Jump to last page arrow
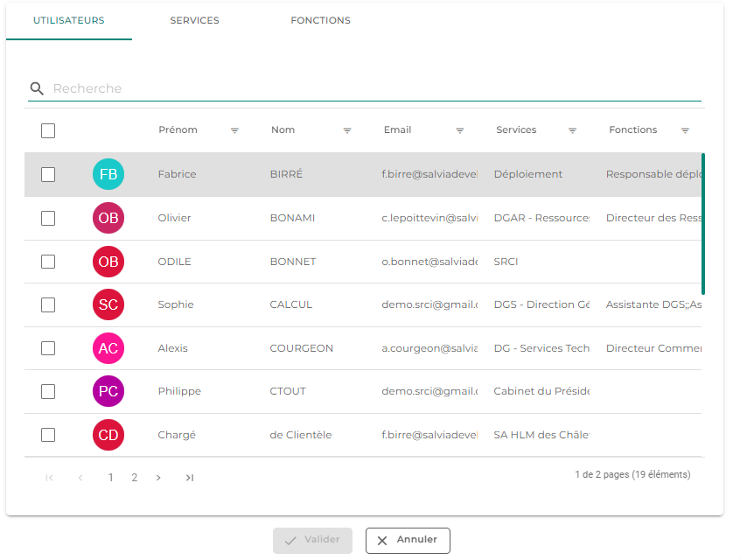 coord(190,478)
